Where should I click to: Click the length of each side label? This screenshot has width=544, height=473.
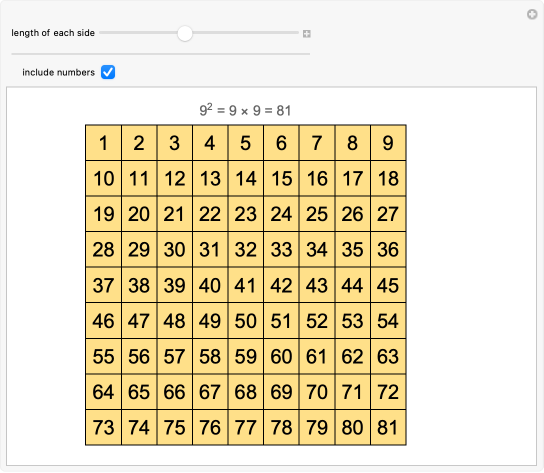(53, 33)
